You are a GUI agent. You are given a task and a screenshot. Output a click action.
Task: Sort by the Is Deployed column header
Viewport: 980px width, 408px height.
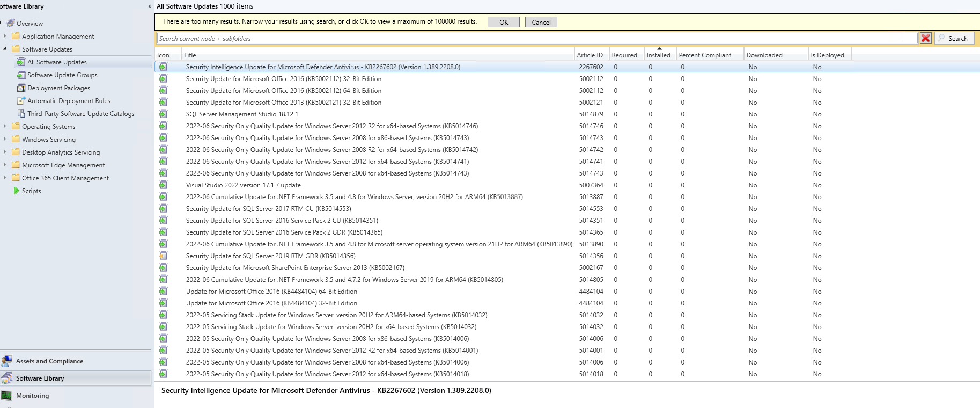click(x=830, y=55)
